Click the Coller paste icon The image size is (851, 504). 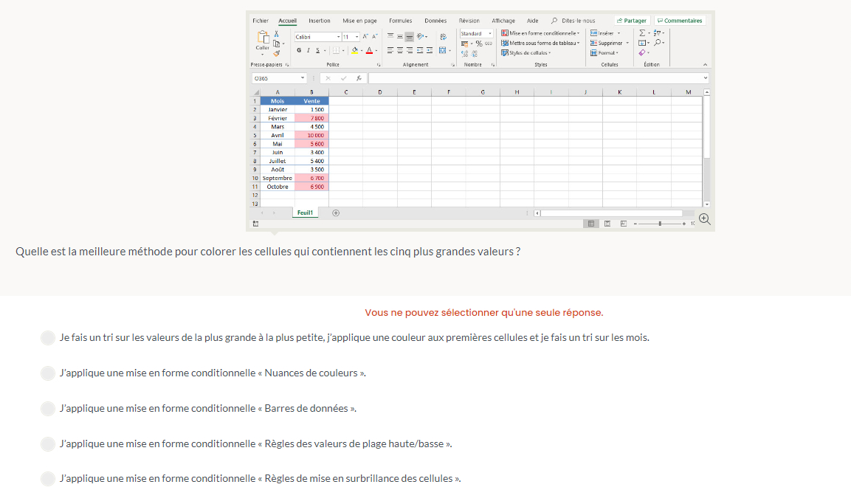pos(262,39)
